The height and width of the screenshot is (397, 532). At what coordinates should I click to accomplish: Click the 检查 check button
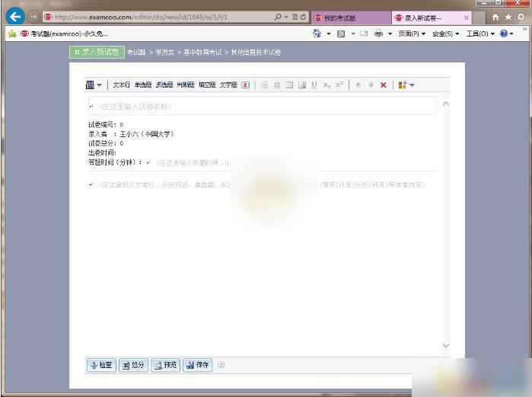point(101,365)
